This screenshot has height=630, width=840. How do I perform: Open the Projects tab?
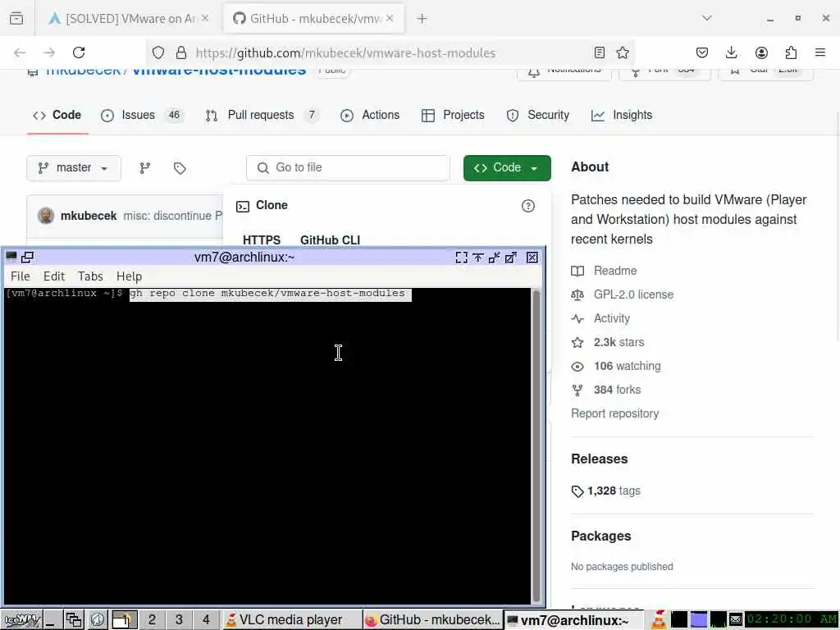(453, 115)
